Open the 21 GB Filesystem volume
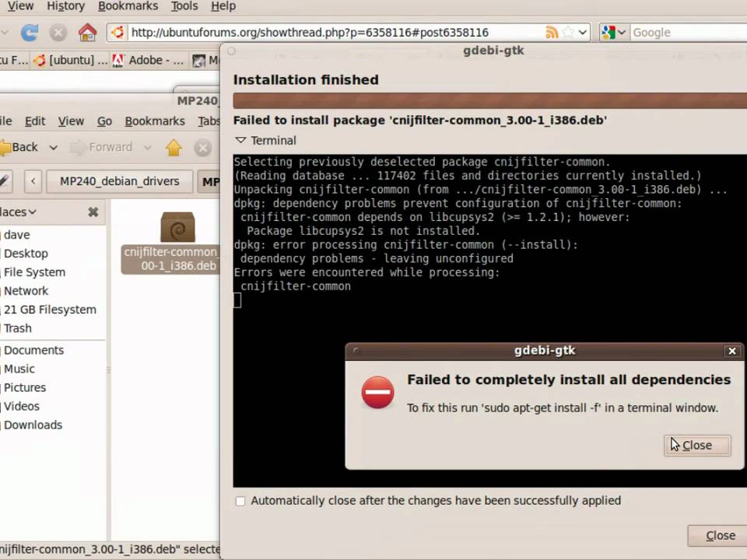This screenshot has width=747, height=560. (50, 310)
